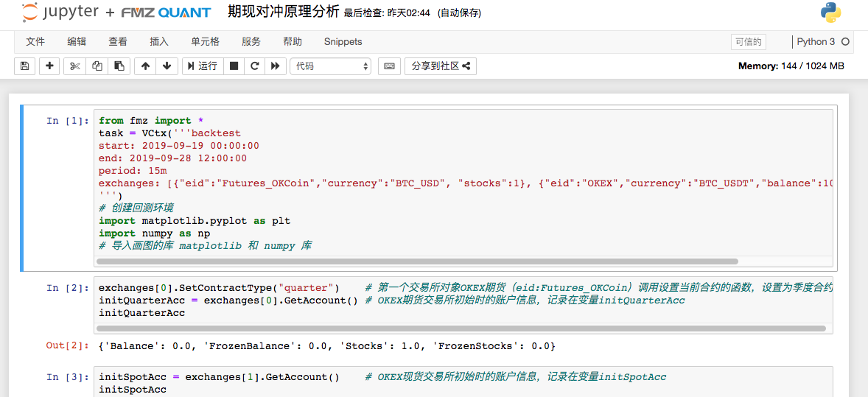This screenshot has width=868, height=397.
Task: Select the In [3] prompt label
Action: [67, 377]
